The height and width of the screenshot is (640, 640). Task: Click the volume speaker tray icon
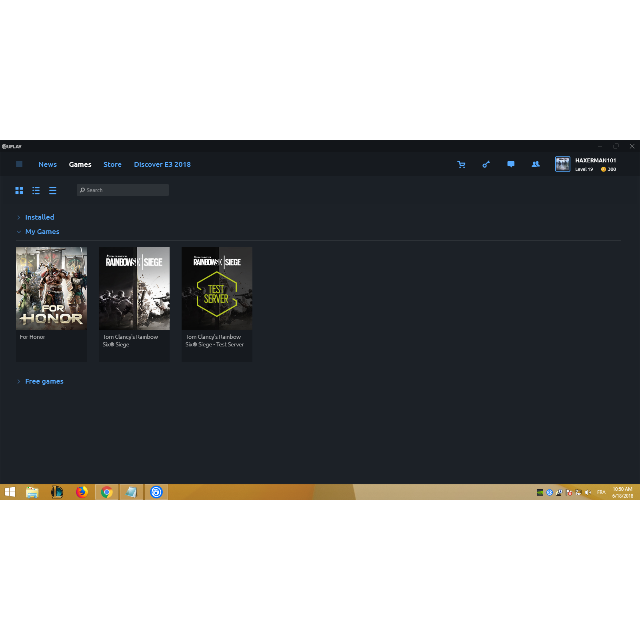[x=588, y=493]
